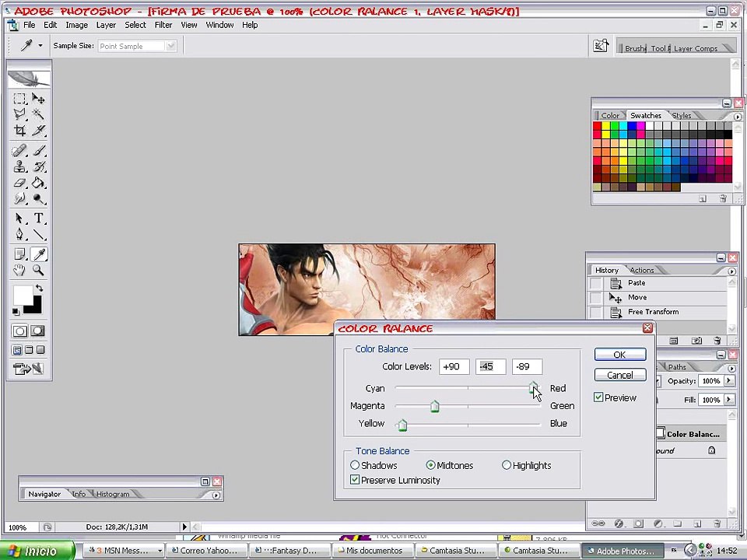
Task: Toggle the Preview checkbox
Action: (x=599, y=397)
